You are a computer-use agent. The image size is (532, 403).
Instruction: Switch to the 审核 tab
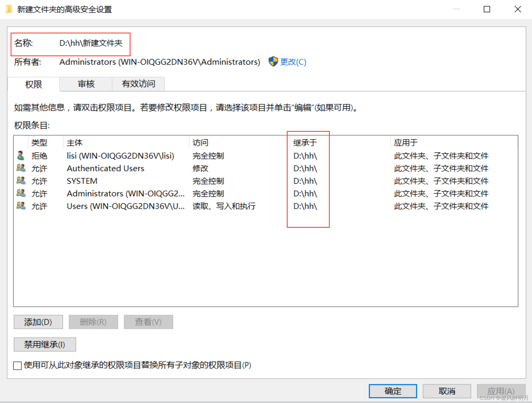pos(86,84)
